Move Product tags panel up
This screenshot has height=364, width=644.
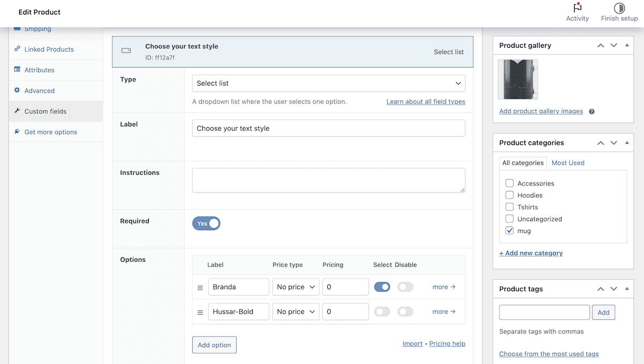coord(601,289)
